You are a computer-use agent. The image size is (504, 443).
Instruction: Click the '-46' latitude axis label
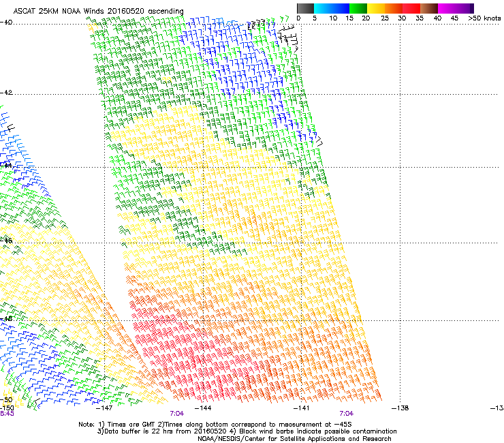click(6, 241)
